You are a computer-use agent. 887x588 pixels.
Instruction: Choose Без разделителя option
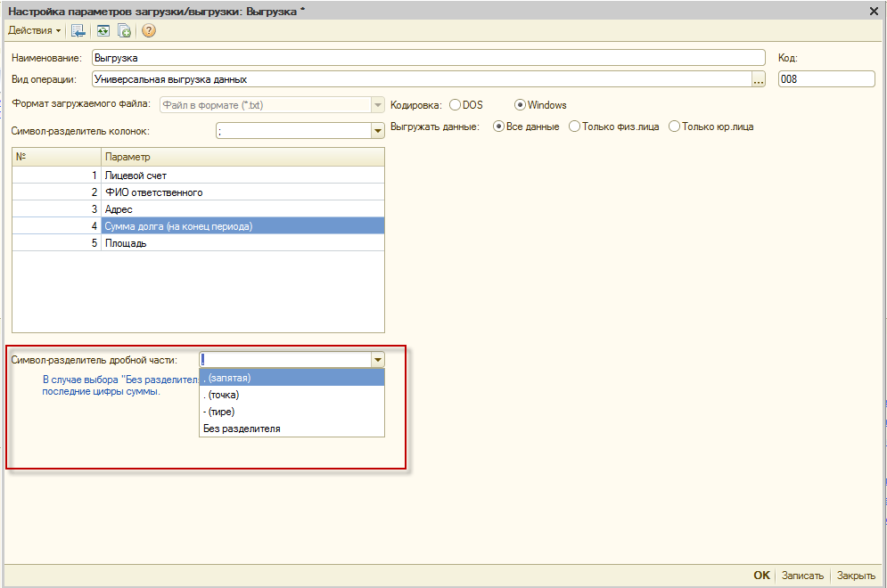[292, 429]
